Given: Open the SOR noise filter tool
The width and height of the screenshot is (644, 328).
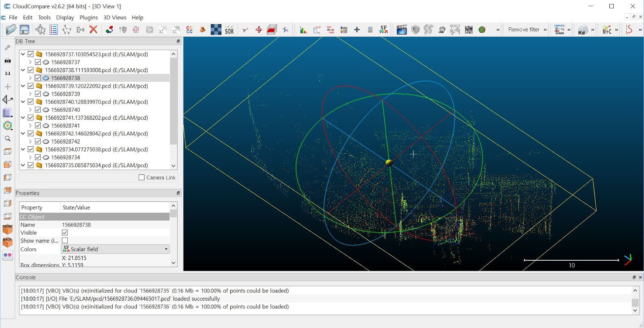Looking at the screenshot, I should click(229, 30).
